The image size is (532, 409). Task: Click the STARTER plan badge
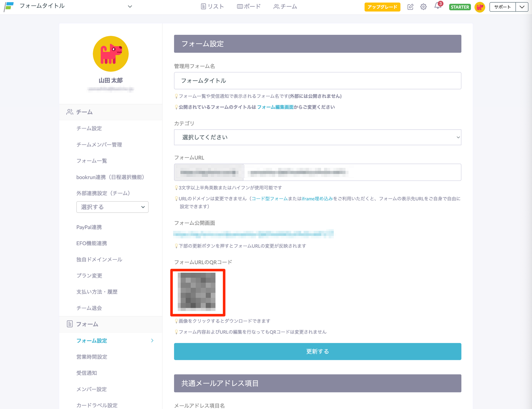tap(460, 7)
